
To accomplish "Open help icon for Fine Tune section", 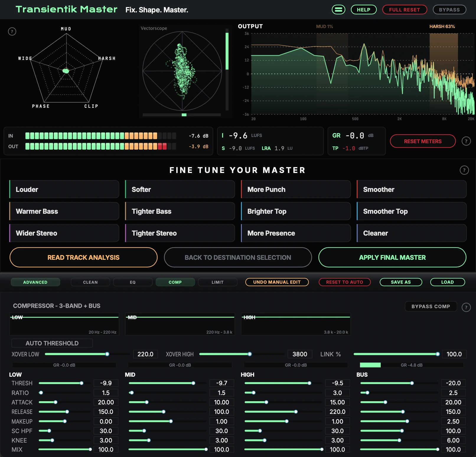I will point(464,170).
